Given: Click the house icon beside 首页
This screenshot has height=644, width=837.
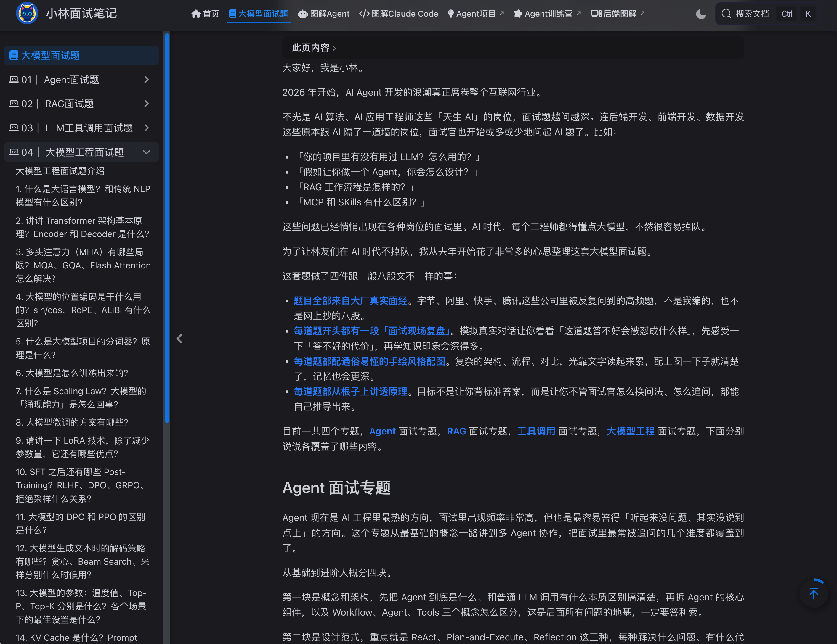Looking at the screenshot, I should [196, 14].
